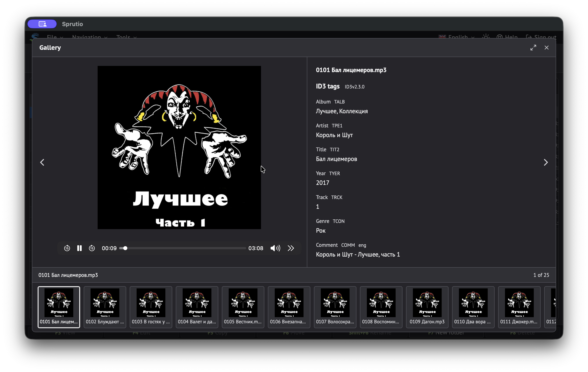Image resolution: width=588 pixels, height=372 pixels.
Task: Click the file title 0101 Бал лицемеров.mp3 heading
Action: pyautogui.click(x=351, y=70)
